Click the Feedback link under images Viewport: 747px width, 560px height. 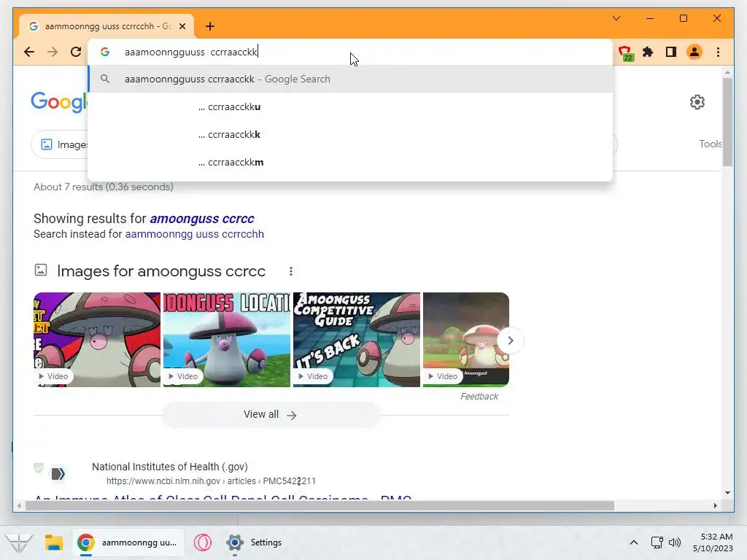point(479,396)
